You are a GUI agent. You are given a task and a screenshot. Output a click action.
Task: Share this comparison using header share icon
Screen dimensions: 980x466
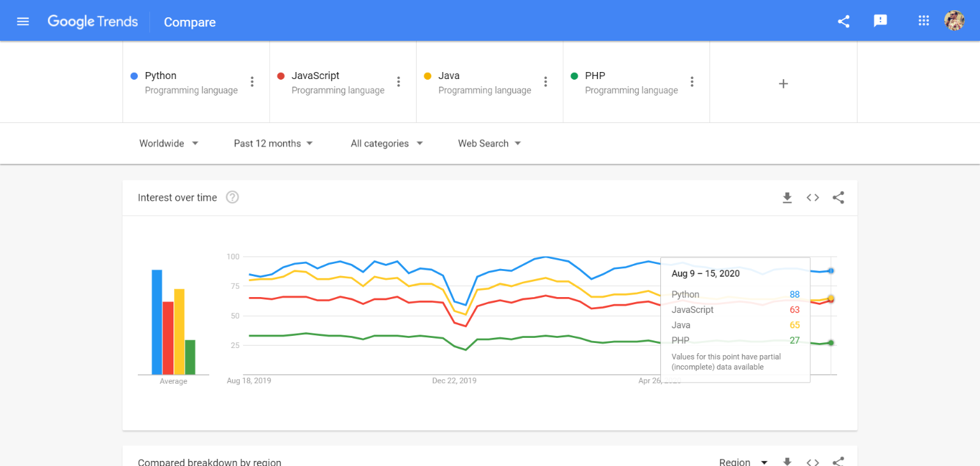(x=843, y=21)
